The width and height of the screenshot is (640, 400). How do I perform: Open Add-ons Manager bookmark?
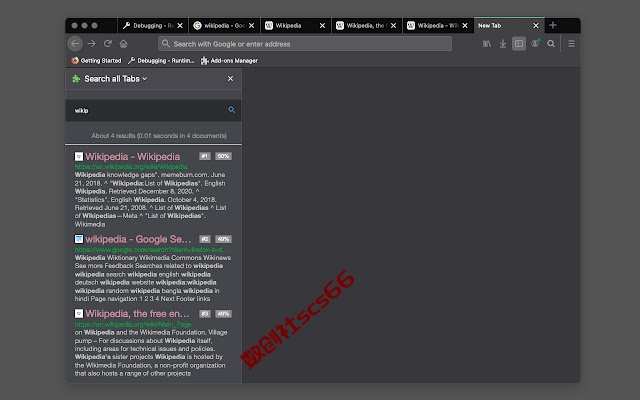click(229, 60)
